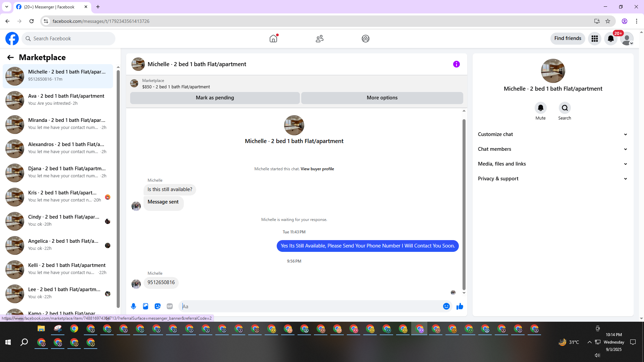The width and height of the screenshot is (644, 362).
Task: Open Kris's apartment conversation
Action: coord(58,197)
